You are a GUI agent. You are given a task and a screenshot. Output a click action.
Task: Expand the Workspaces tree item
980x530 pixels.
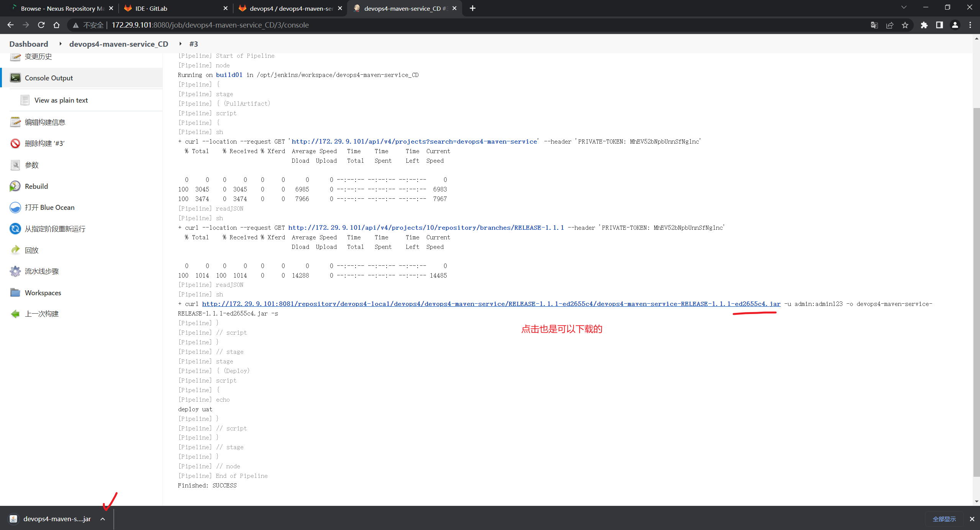43,293
